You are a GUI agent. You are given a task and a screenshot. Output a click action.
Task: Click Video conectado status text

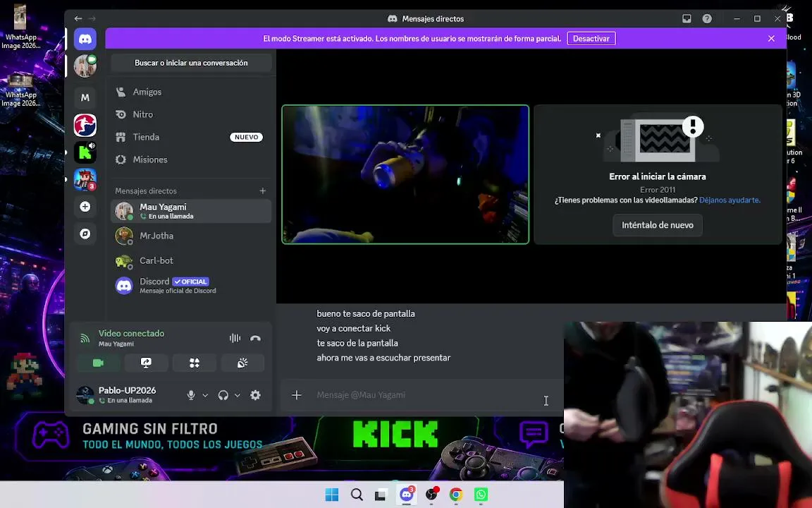point(132,333)
